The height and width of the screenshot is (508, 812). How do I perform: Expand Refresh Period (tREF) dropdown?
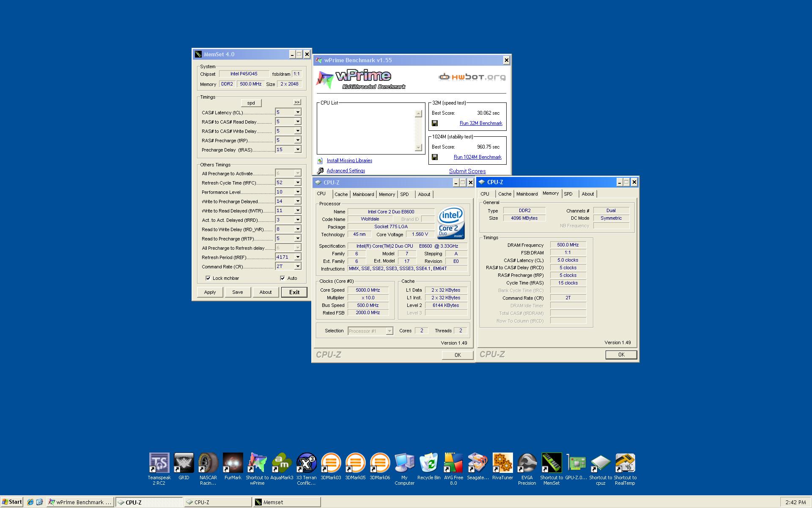298,257
